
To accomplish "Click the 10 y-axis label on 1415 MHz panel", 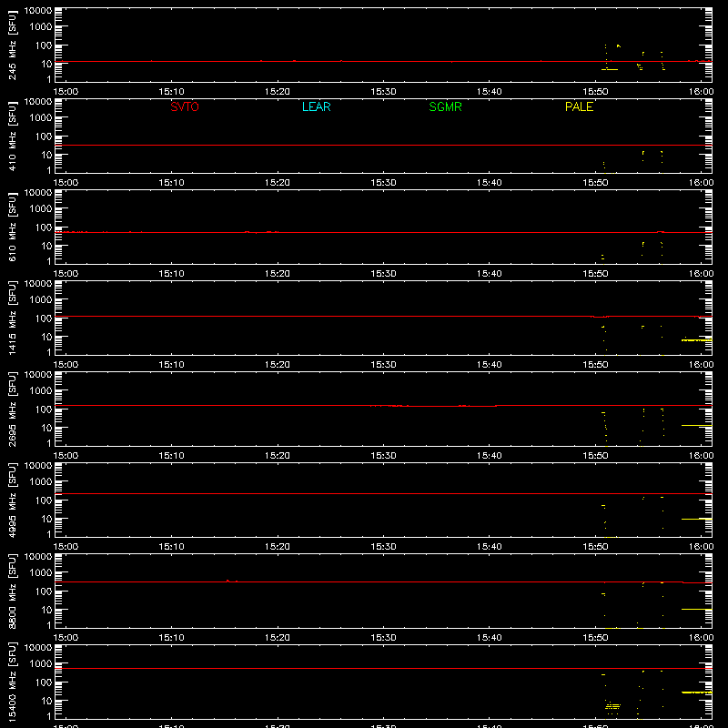I will [46, 337].
